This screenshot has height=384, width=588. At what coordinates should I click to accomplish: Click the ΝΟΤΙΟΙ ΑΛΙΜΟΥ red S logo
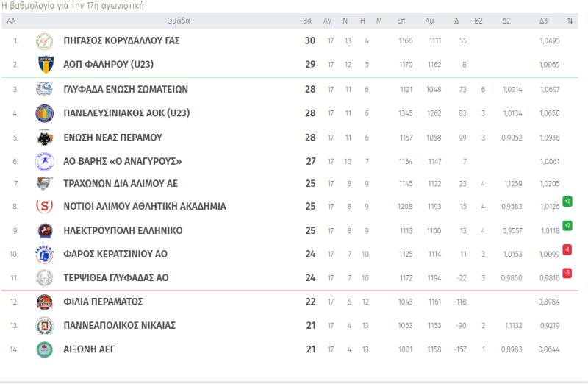point(44,207)
